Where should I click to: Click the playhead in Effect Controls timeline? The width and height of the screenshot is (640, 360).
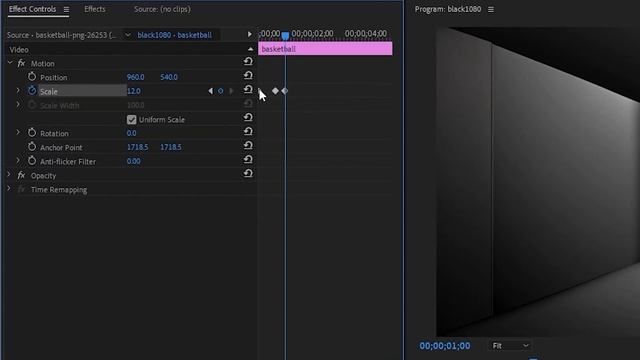point(285,36)
